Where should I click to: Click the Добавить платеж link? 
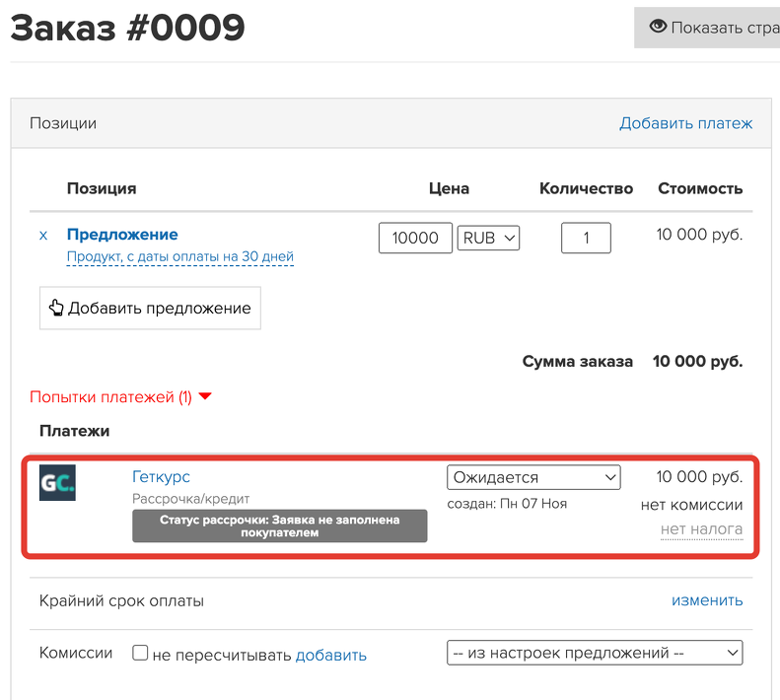685,123
